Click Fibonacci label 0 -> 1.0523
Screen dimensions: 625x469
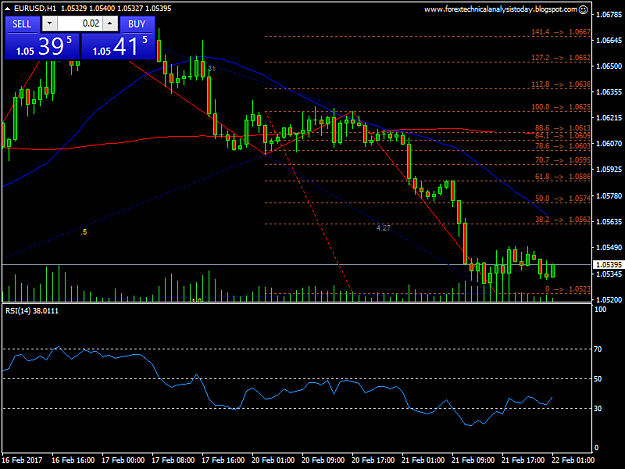click(568, 289)
